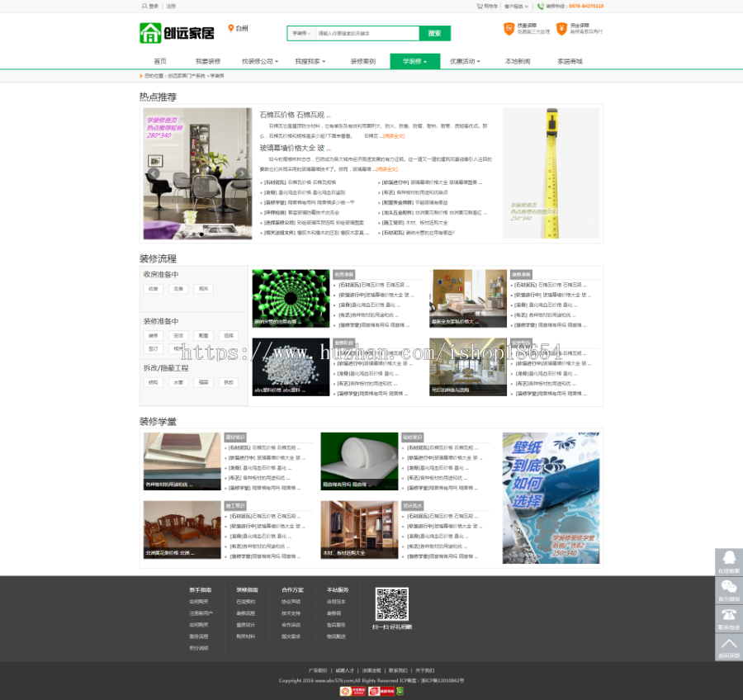Open the wood board materials thumbnail

182,461
